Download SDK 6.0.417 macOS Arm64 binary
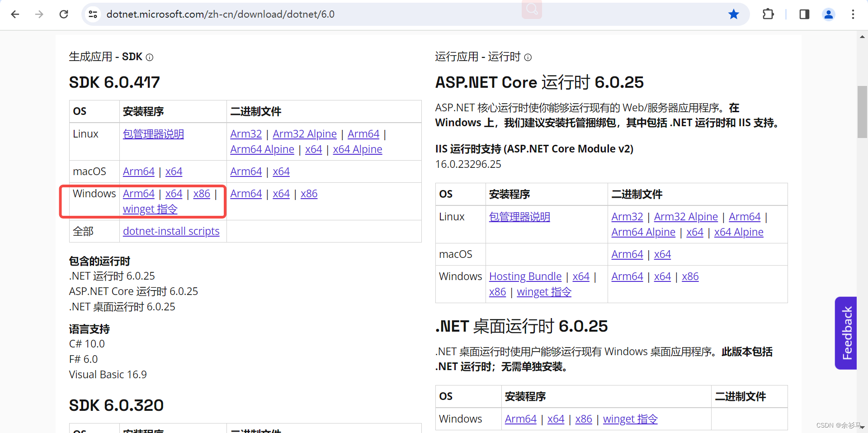This screenshot has height=433, width=868. (x=246, y=171)
